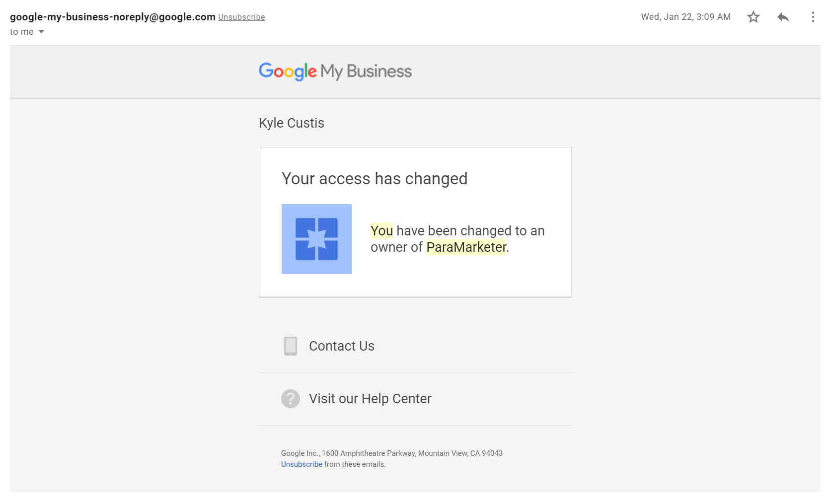Click Unsubscribe next to sender address
This screenshot has height=504, width=828.
pos(241,17)
